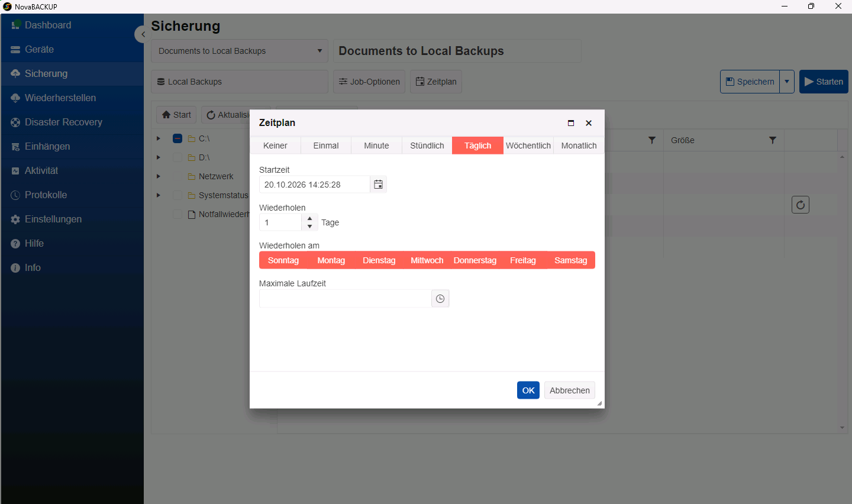The width and height of the screenshot is (852, 504).
Task: Click the Protokolle sidebar icon
Action: tap(15, 195)
